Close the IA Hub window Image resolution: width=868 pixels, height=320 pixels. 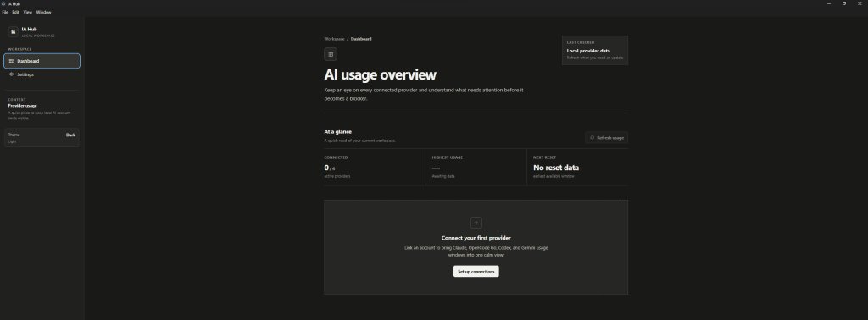(x=860, y=3)
